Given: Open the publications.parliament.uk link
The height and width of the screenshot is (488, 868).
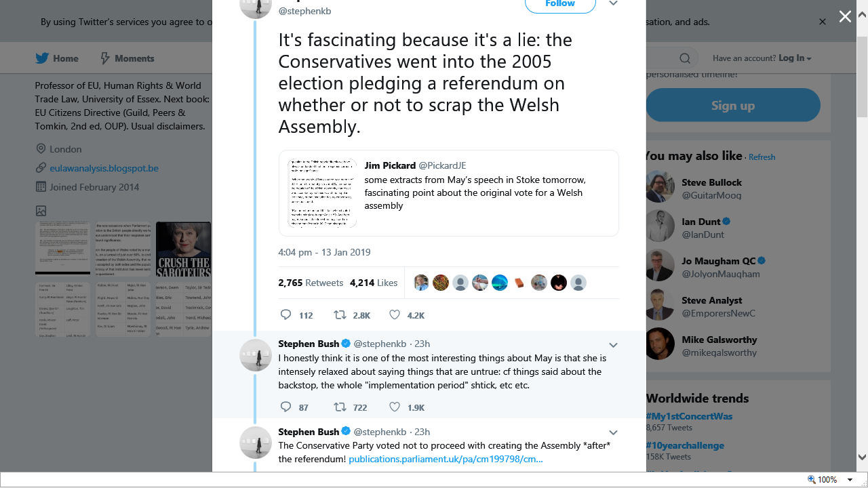Looking at the screenshot, I should [x=446, y=460].
